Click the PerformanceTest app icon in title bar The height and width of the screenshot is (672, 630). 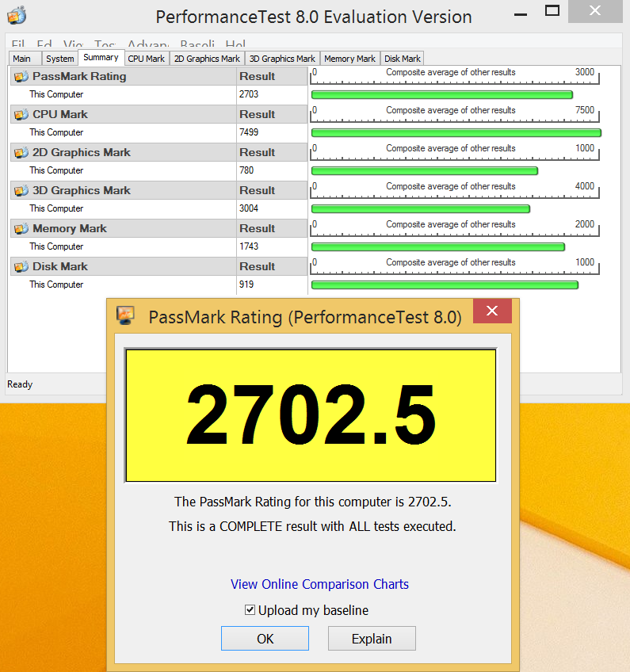pyautogui.click(x=17, y=15)
